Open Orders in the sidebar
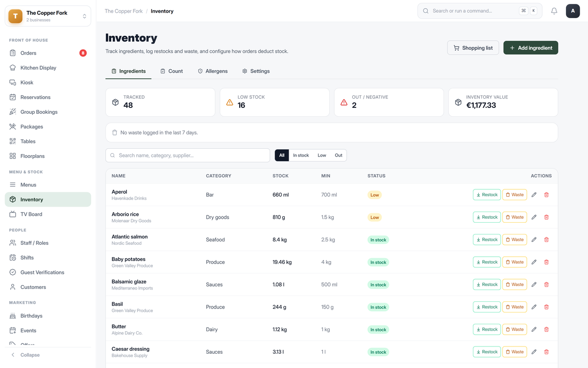 (48, 53)
